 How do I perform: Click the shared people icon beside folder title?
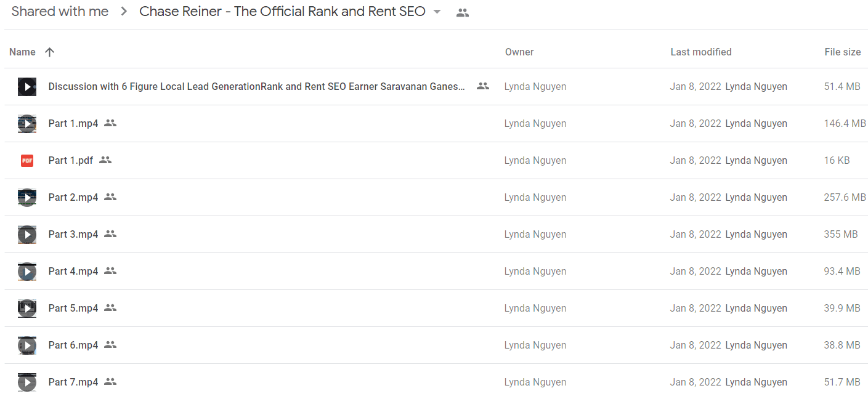(463, 12)
